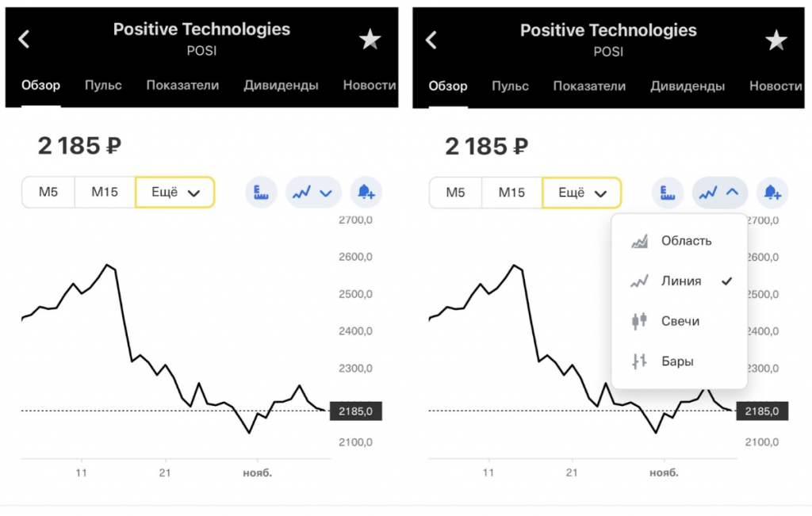
Task: Tap ruler measure icon beside the open menu
Action: click(x=668, y=192)
